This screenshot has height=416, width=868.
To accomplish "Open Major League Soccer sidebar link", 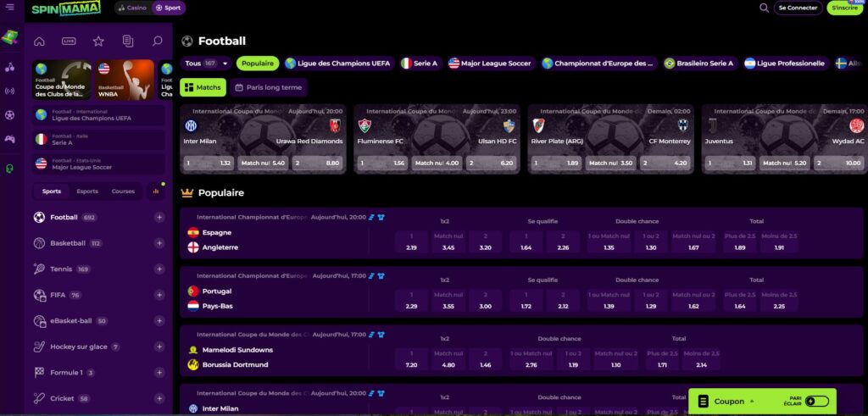I will coord(98,164).
